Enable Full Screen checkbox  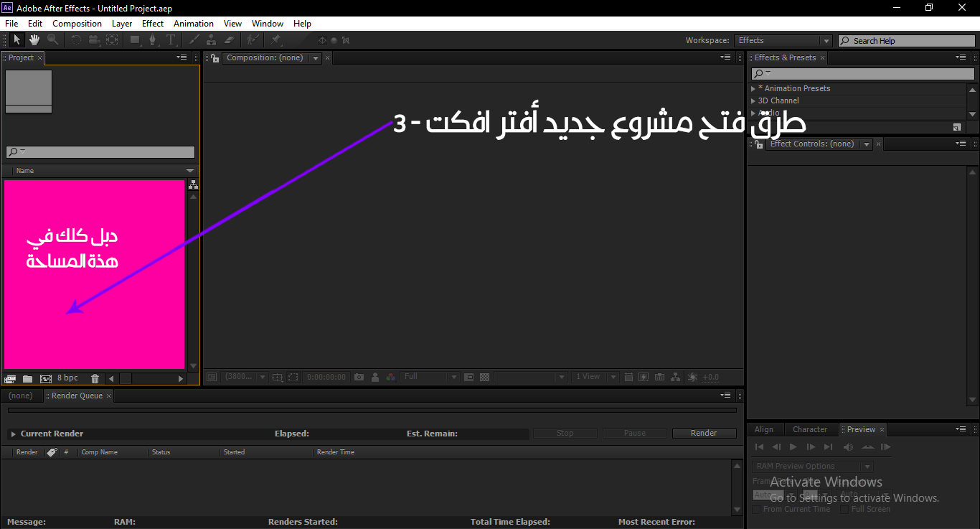tap(844, 509)
